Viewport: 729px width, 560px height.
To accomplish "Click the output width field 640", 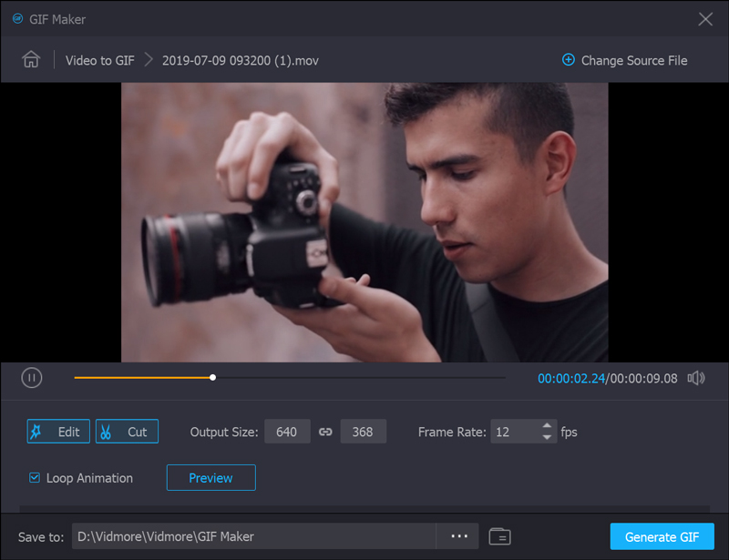I will (x=287, y=432).
